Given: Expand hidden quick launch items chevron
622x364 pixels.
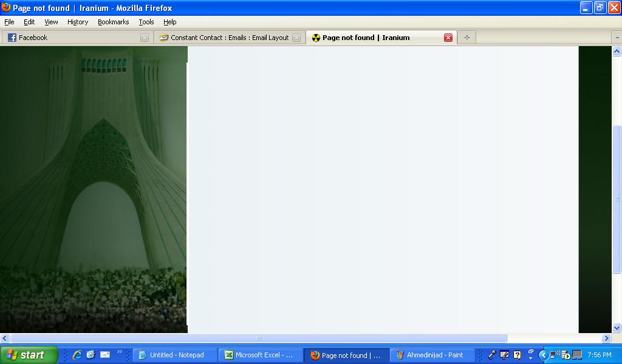Looking at the screenshot, I should point(119,352).
